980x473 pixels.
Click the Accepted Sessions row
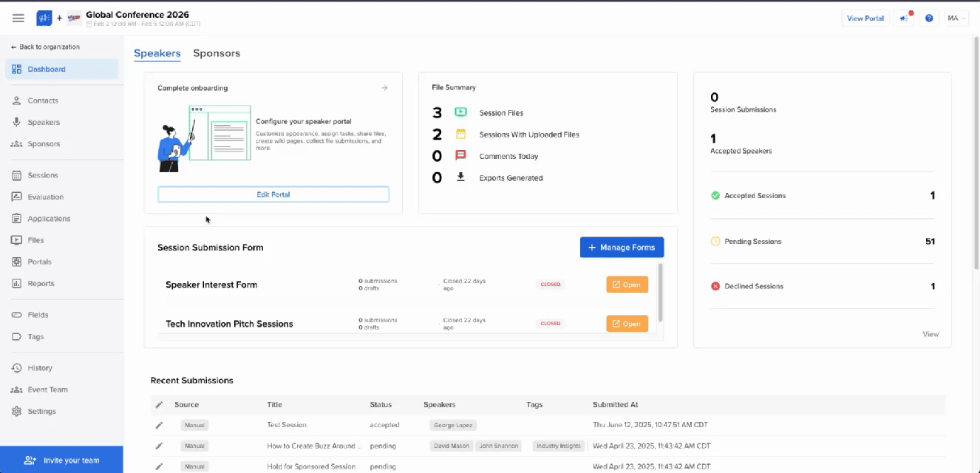823,196
